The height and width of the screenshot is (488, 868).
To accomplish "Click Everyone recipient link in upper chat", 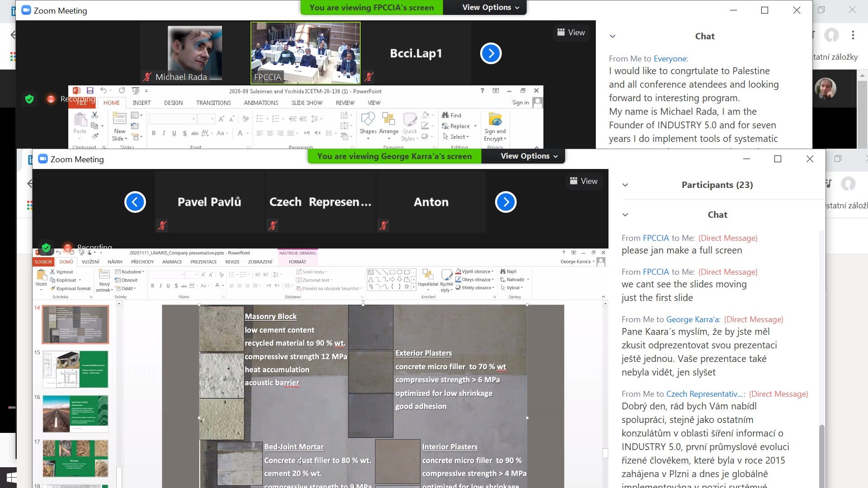I will (670, 58).
